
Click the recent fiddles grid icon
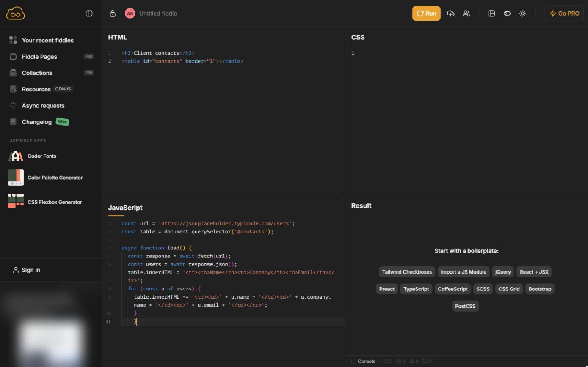pos(13,40)
